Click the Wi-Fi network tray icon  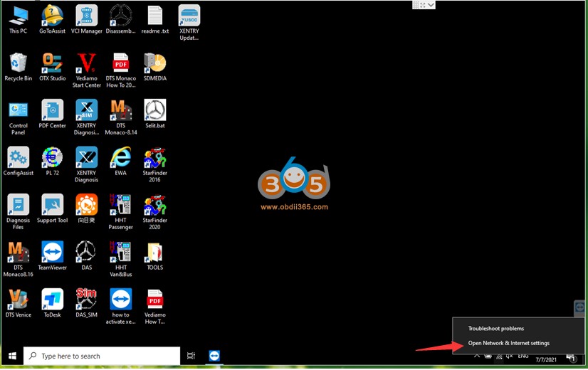pyautogui.click(x=499, y=356)
